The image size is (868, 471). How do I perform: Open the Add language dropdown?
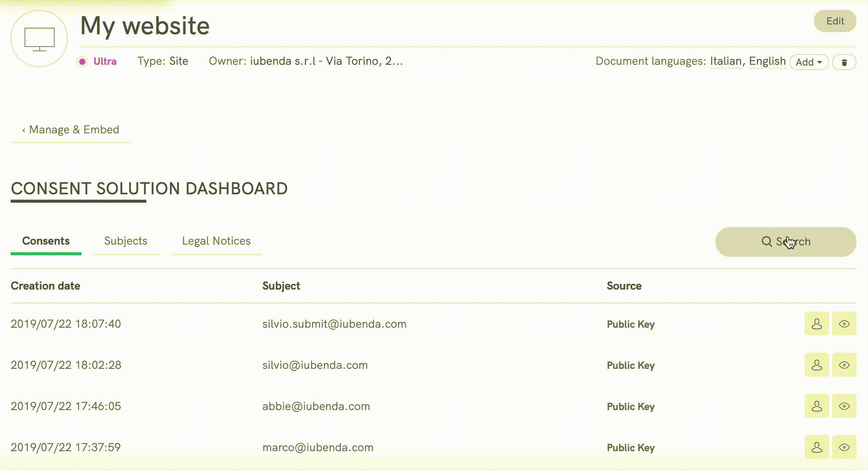click(809, 62)
